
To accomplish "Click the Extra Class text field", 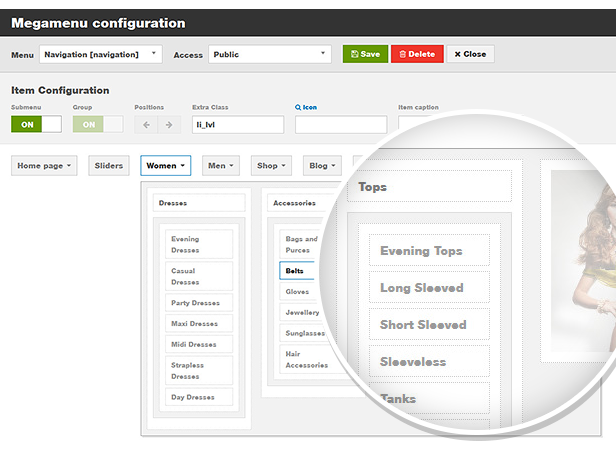I will tap(238, 125).
